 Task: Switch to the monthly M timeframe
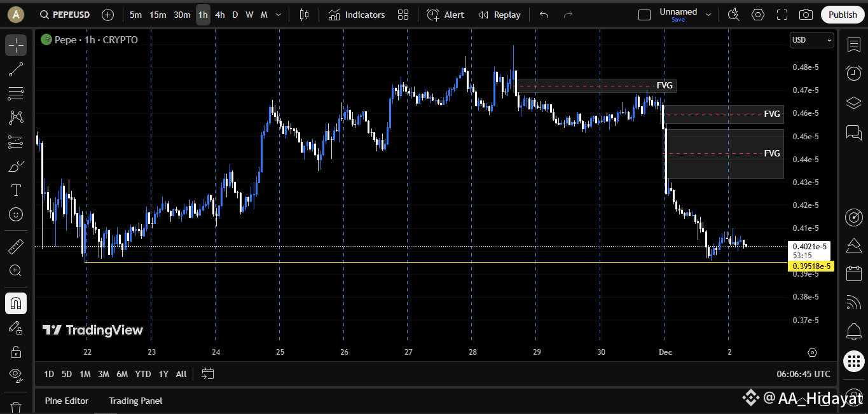(264, 15)
